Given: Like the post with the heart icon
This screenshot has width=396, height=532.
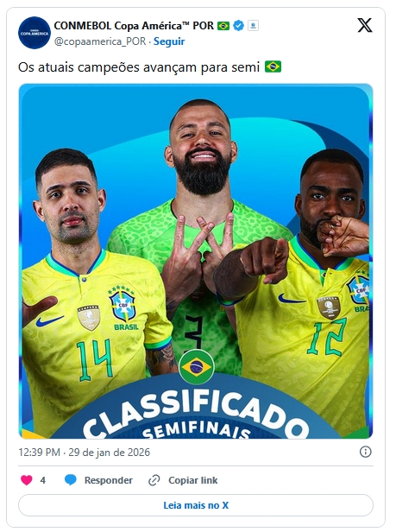Looking at the screenshot, I should tap(27, 480).
